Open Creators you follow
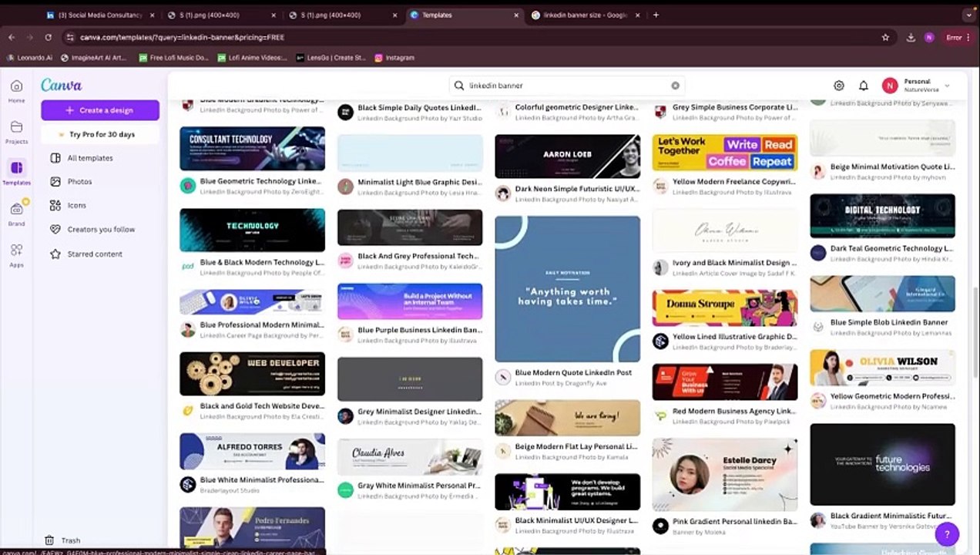 click(100, 230)
